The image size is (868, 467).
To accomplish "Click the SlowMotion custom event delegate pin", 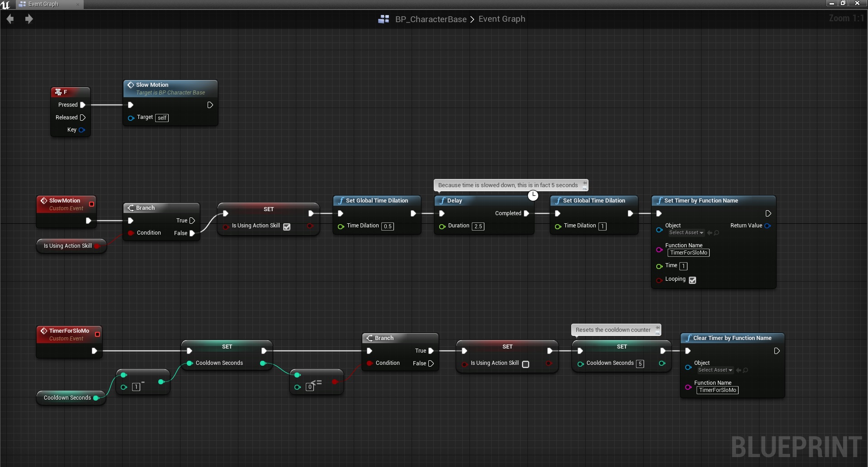I will (x=92, y=204).
